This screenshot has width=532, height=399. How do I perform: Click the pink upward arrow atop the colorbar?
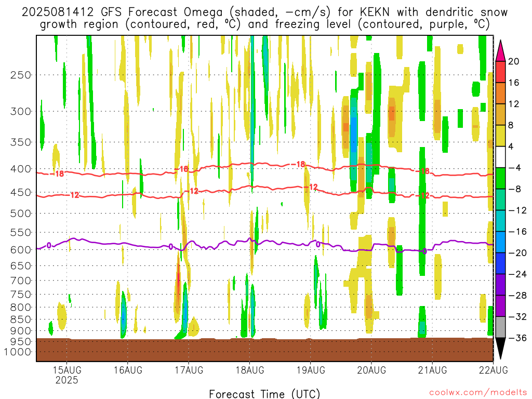500,51
